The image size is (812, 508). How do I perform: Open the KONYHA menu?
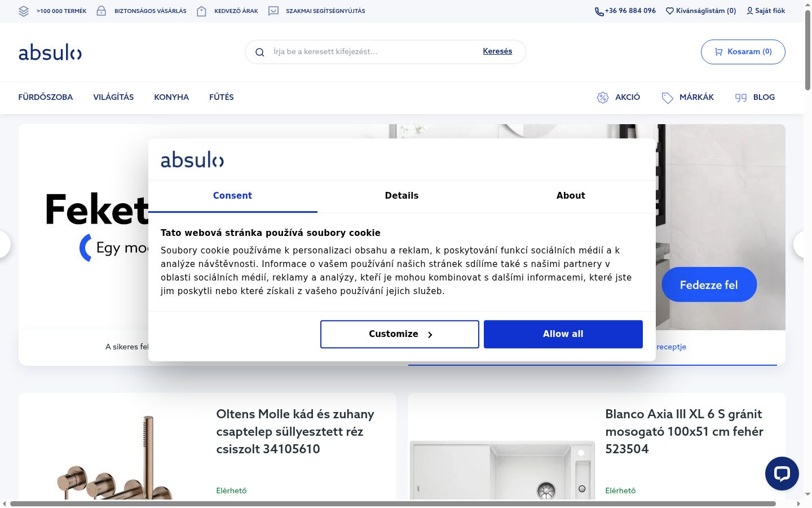[171, 97]
